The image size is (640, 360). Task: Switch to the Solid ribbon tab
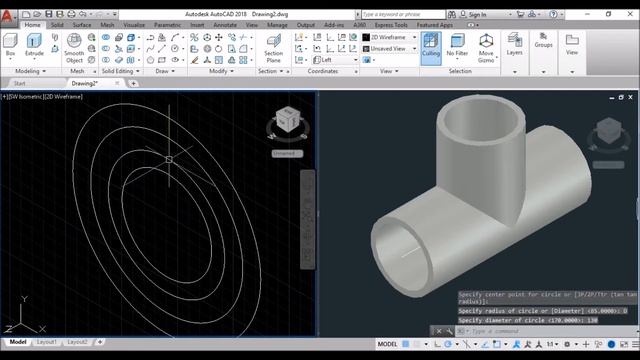[57, 25]
